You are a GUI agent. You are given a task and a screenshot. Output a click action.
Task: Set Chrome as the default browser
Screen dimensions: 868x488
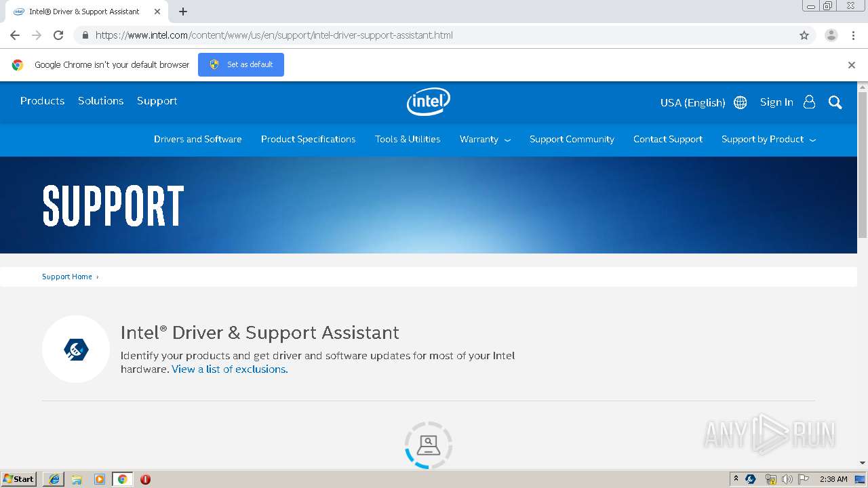(x=241, y=64)
